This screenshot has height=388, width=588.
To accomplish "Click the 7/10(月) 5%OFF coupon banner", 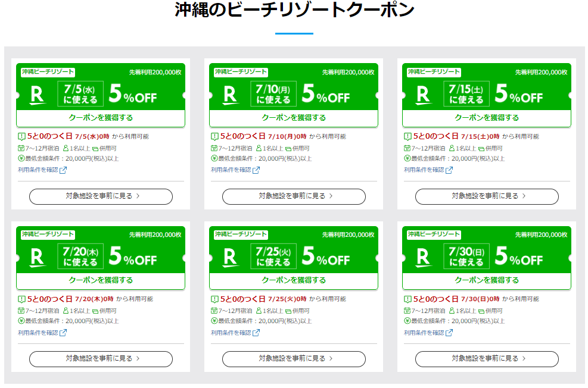I will tap(294, 93).
